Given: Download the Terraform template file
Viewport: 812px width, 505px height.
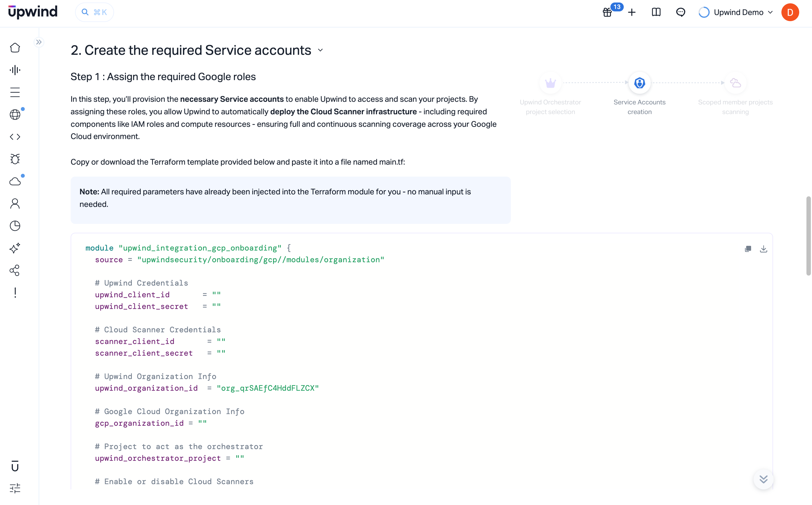Looking at the screenshot, I should click(763, 249).
